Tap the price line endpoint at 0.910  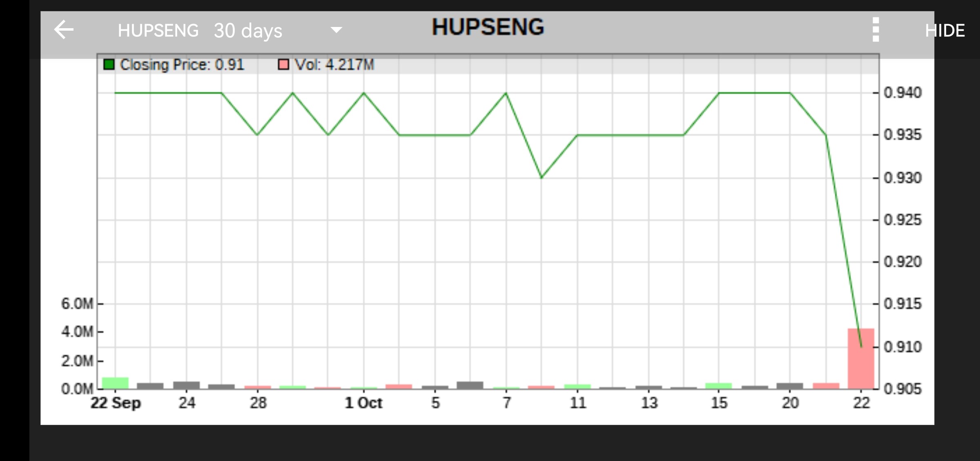pos(861,347)
